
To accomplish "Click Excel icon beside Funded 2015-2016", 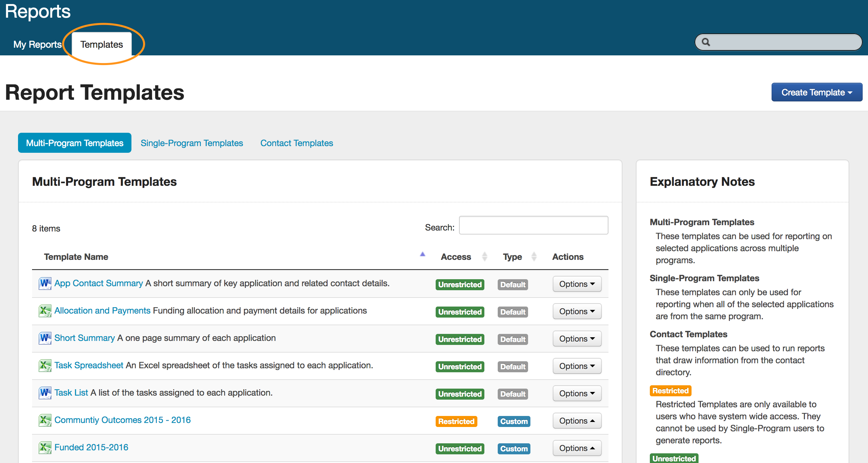I will pyautogui.click(x=45, y=448).
